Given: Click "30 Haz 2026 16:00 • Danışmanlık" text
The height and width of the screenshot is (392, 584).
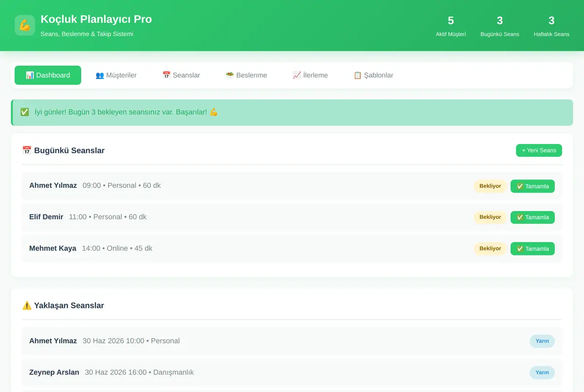Looking at the screenshot, I should tap(139, 372).
